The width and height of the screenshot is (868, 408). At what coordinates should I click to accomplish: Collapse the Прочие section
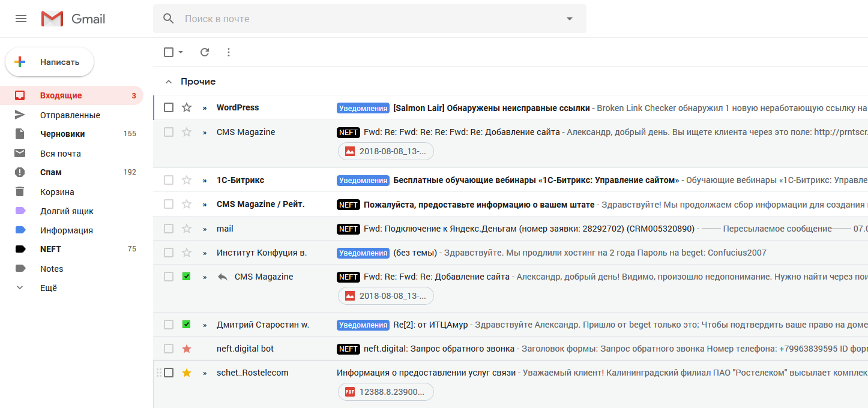169,82
